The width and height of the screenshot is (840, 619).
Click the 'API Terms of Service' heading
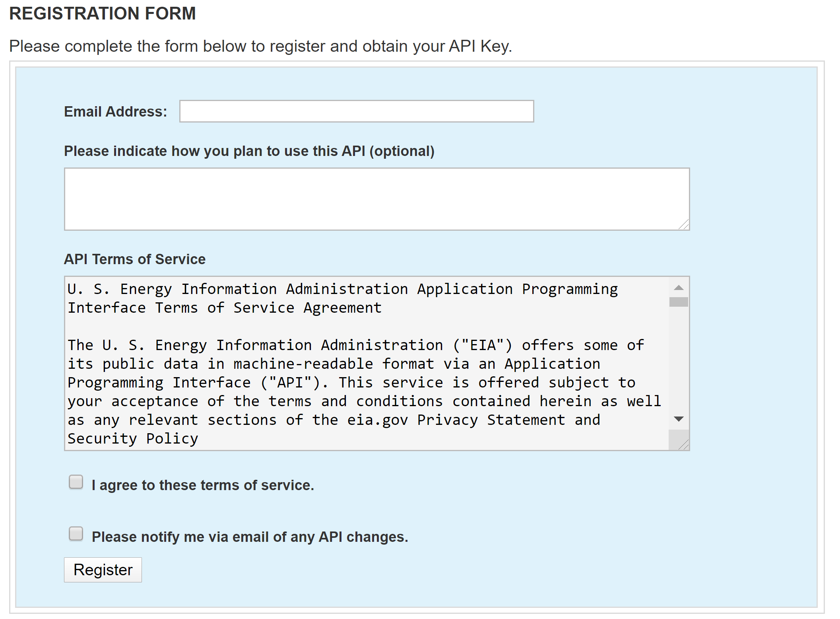(135, 259)
